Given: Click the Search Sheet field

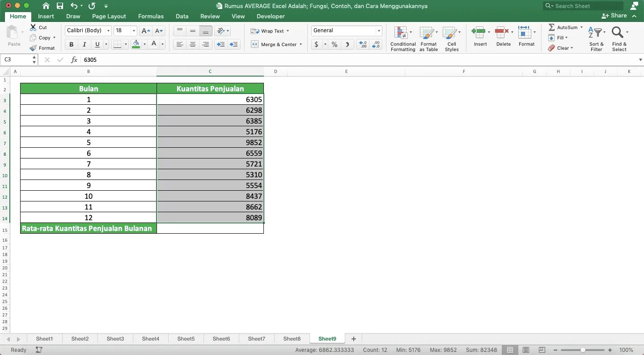Looking at the screenshot, I should pyautogui.click(x=583, y=6).
